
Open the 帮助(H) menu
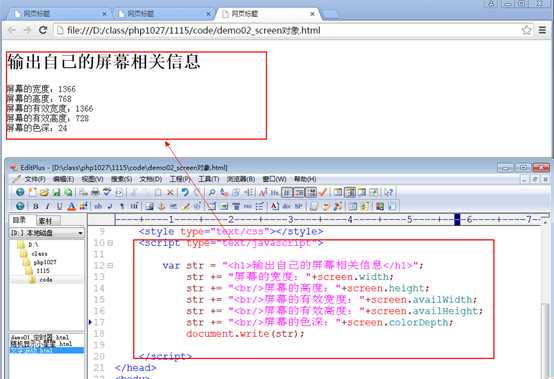coord(305,179)
